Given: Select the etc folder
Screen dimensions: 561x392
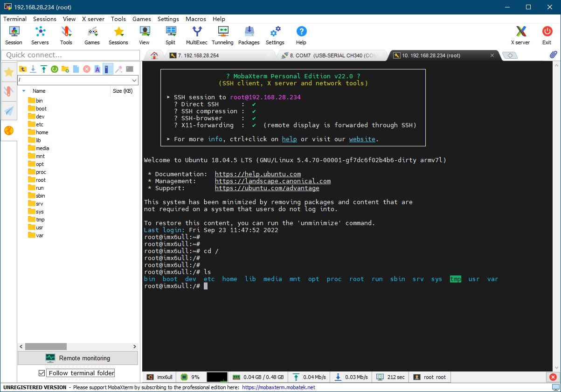Looking at the screenshot, I should pos(39,124).
